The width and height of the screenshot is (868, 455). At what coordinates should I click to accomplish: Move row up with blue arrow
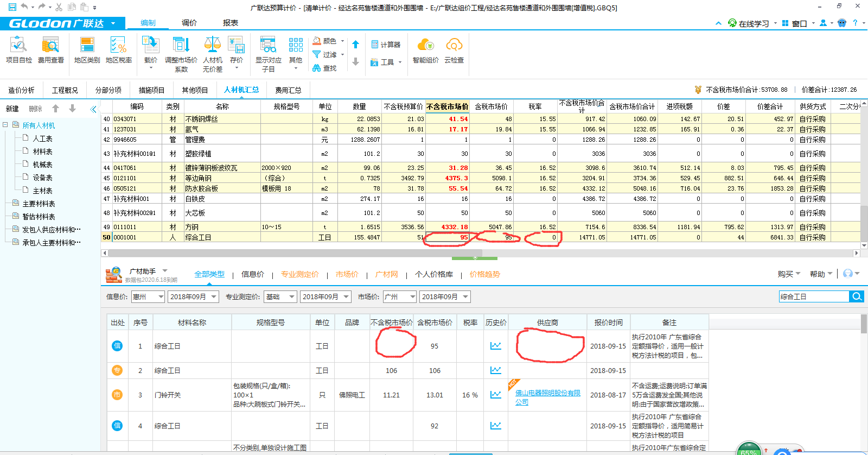tap(355, 45)
